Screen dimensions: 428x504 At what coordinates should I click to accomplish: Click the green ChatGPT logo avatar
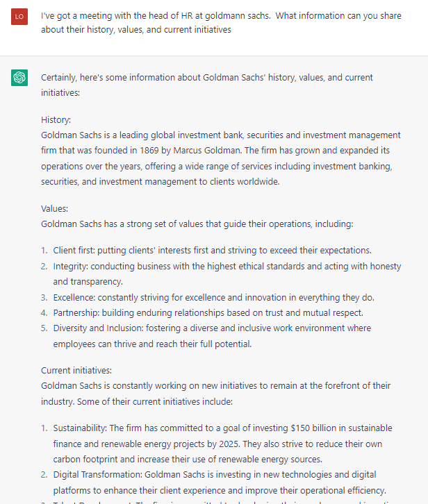click(19, 78)
